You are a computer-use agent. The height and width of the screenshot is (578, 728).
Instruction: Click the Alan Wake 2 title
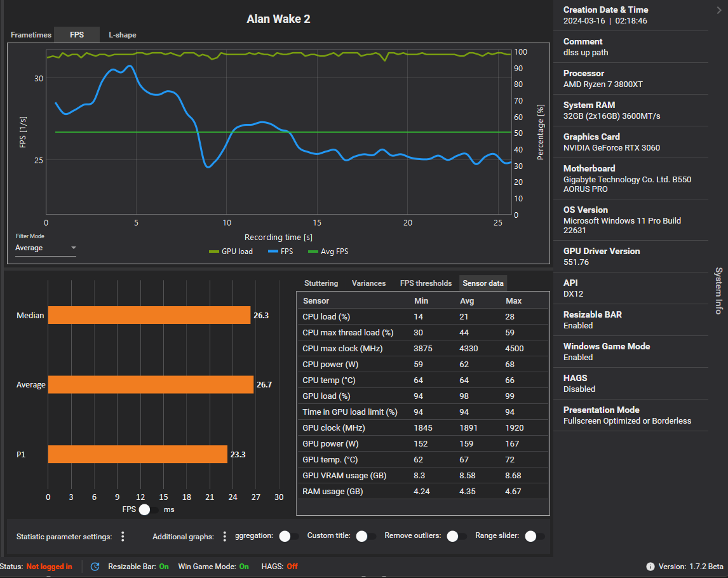(278, 19)
